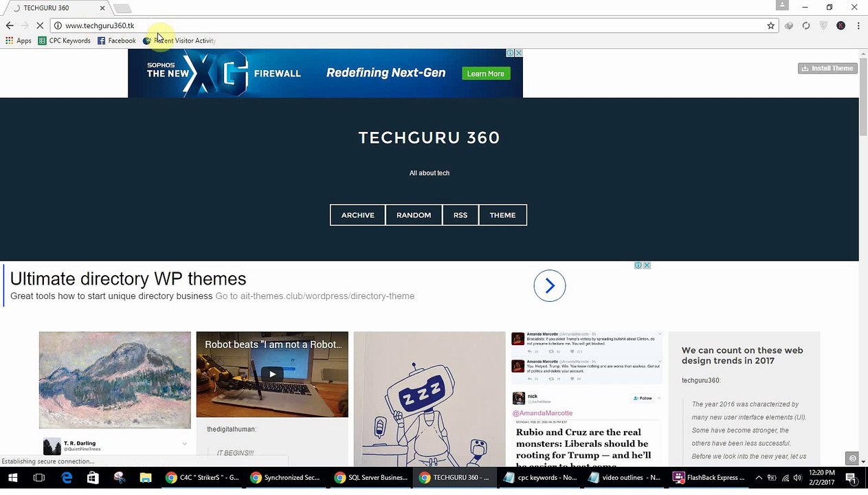
Task: Click the round K extension icon
Action: tap(841, 25)
